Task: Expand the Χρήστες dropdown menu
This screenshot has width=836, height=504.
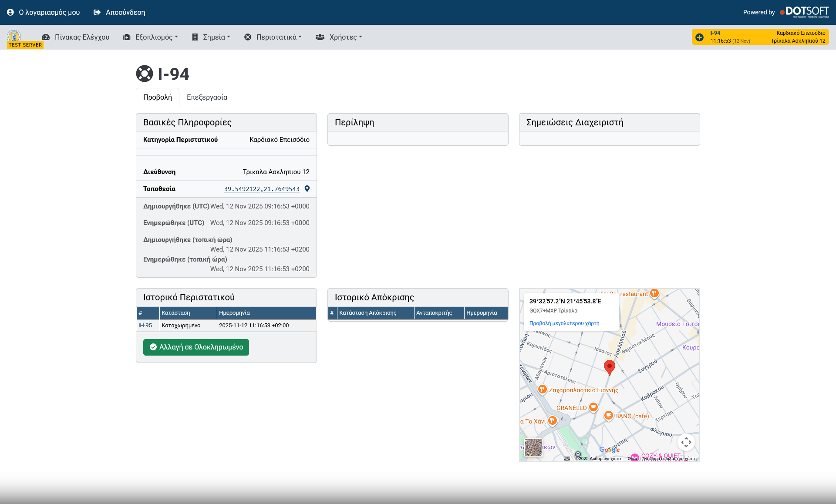Action: [339, 37]
